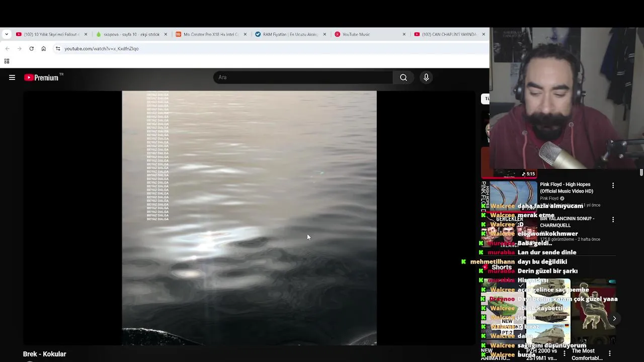This screenshot has height=362, width=644.
Task: Click the magnifier search button
Action: pyautogui.click(x=404, y=77)
